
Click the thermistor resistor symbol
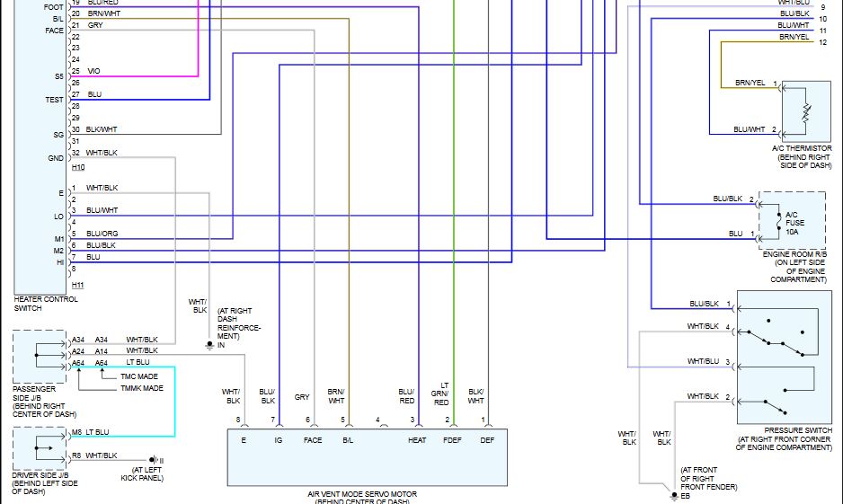tap(806, 111)
